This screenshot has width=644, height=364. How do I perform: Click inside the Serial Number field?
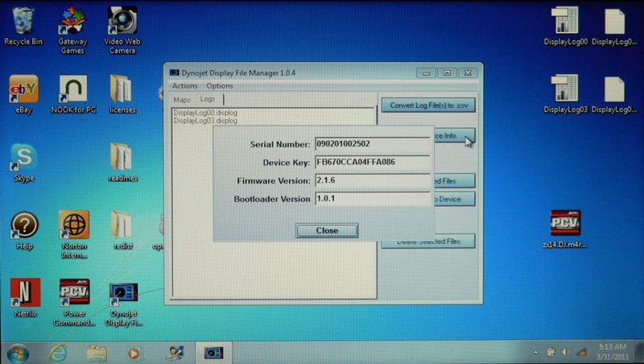coord(372,144)
